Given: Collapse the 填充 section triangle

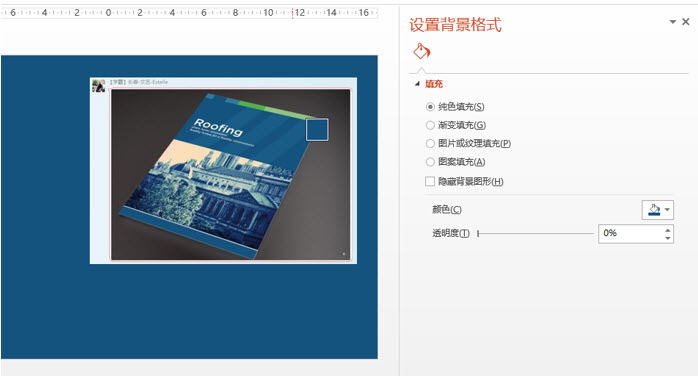Looking at the screenshot, I should [x=417, y=84].
